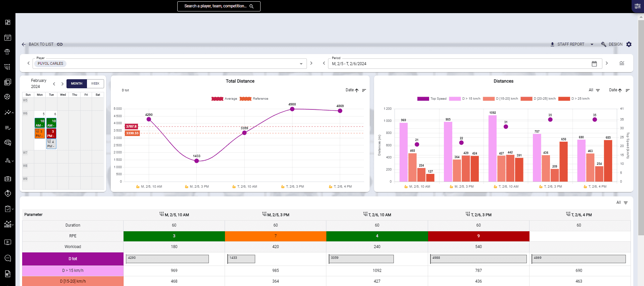Screen dimensions: 644x286
Task: Copy link icon beside Back to List
Action: pyautogui.click(x=60, y=44)
